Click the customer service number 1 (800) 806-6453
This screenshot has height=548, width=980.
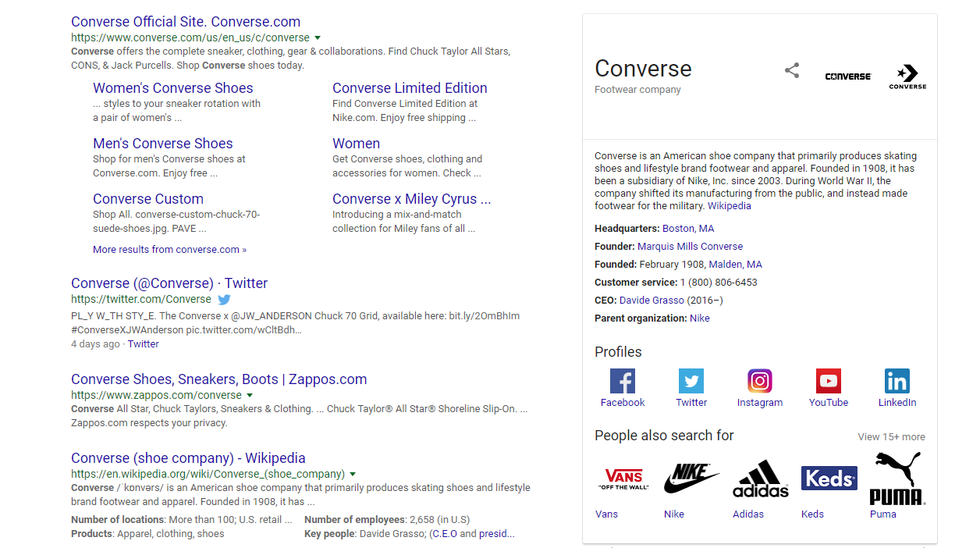point(719,283)
